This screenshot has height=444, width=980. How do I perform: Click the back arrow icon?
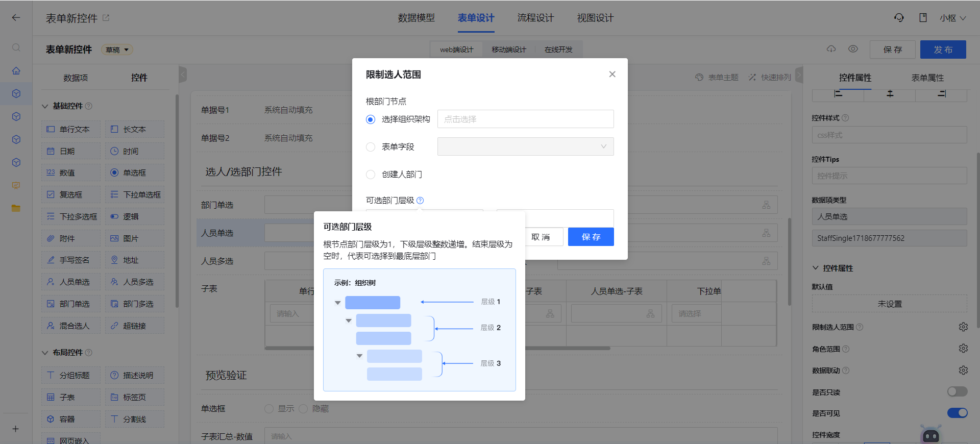[16, 18]
